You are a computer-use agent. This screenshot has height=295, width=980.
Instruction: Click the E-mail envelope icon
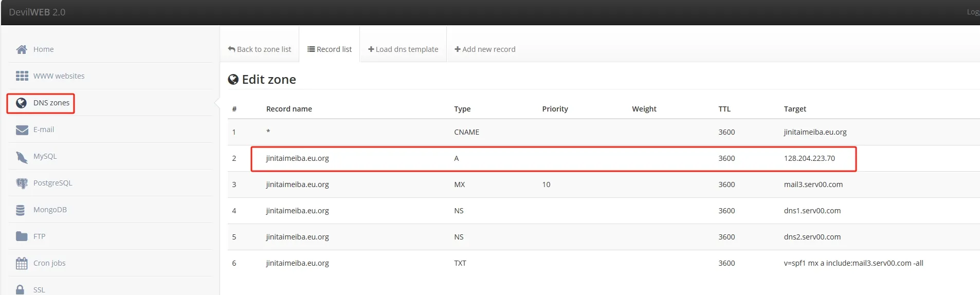[22, 130]
